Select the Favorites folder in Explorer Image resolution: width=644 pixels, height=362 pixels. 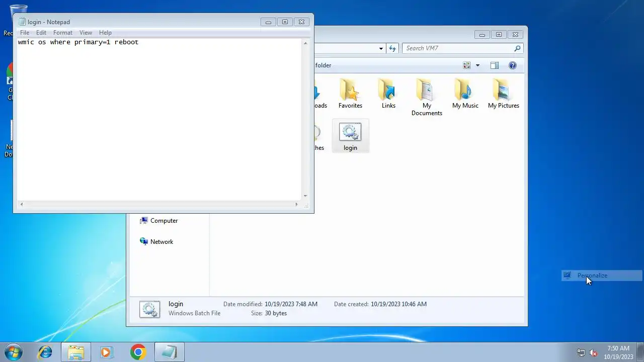click(350, 94)
